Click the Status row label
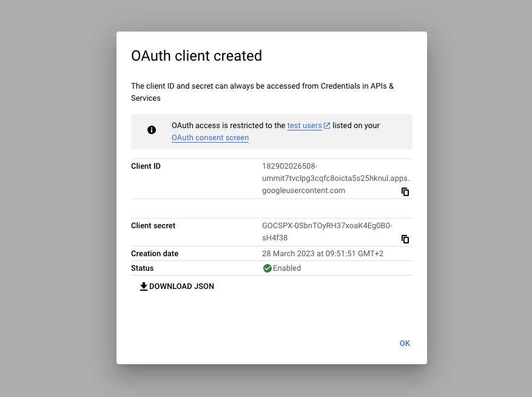 coord(141,268)
